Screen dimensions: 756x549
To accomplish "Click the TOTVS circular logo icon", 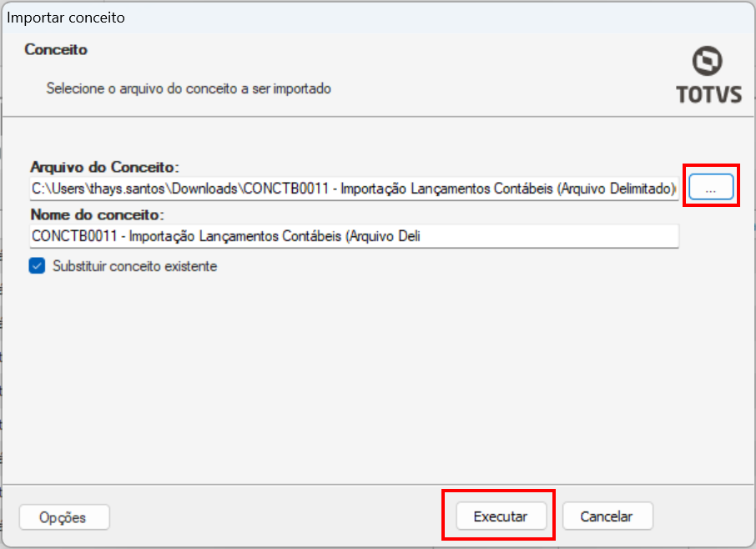I will click(x=708, y=61).
